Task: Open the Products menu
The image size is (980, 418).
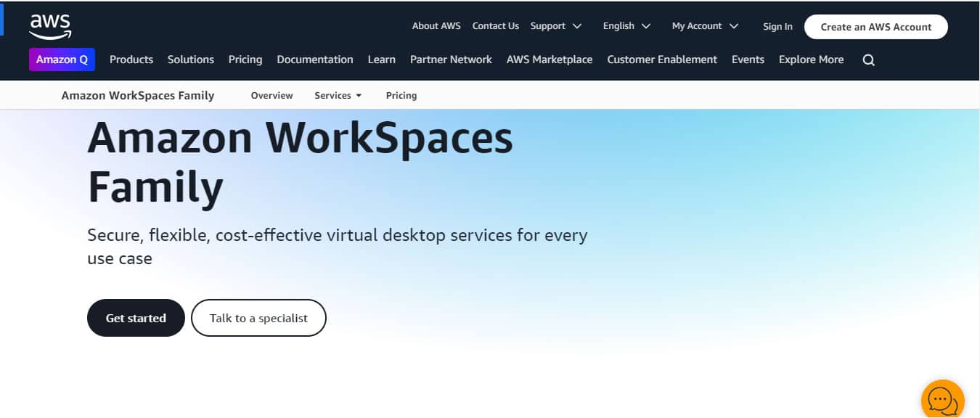Action: click(131, 60)
